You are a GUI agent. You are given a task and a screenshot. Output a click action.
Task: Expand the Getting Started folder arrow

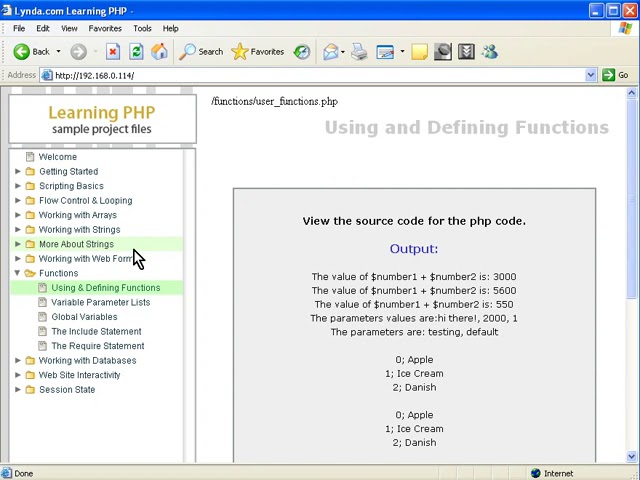coord(18,171)
